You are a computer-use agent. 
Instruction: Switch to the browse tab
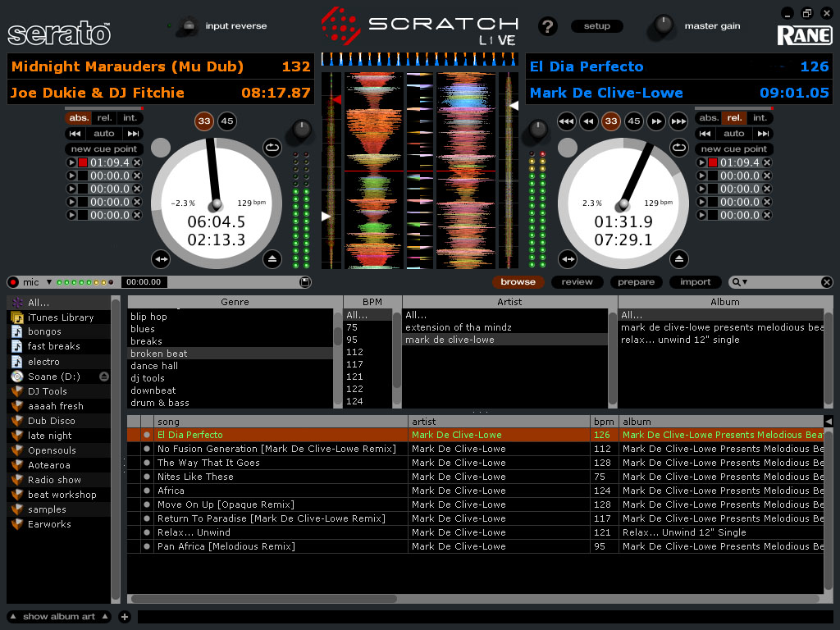(x=518, y=282)
